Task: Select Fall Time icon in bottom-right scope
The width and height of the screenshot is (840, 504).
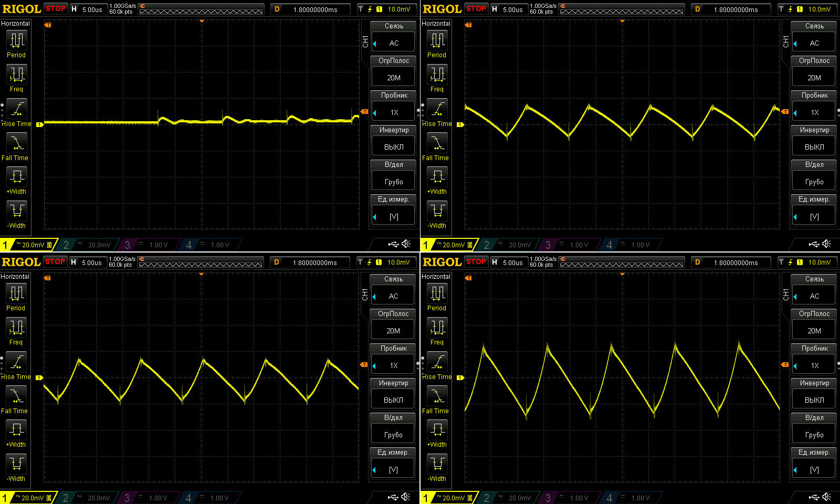Action: point(437,396)
